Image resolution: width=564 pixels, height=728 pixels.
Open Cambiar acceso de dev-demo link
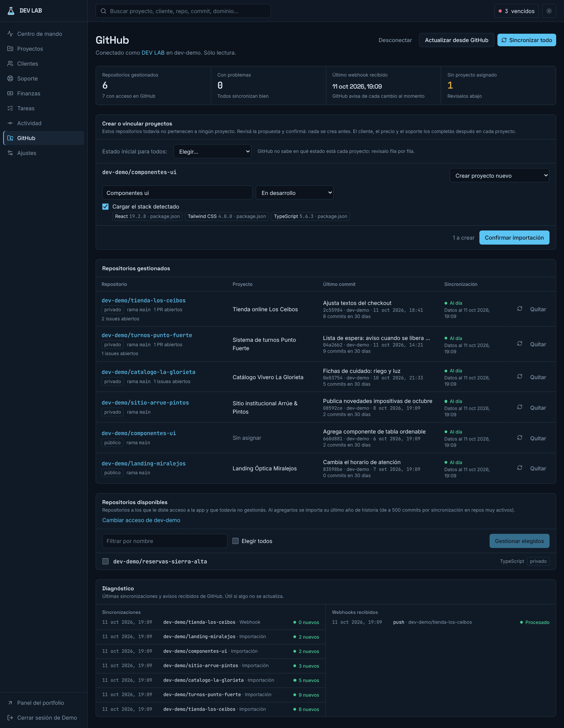141,520
